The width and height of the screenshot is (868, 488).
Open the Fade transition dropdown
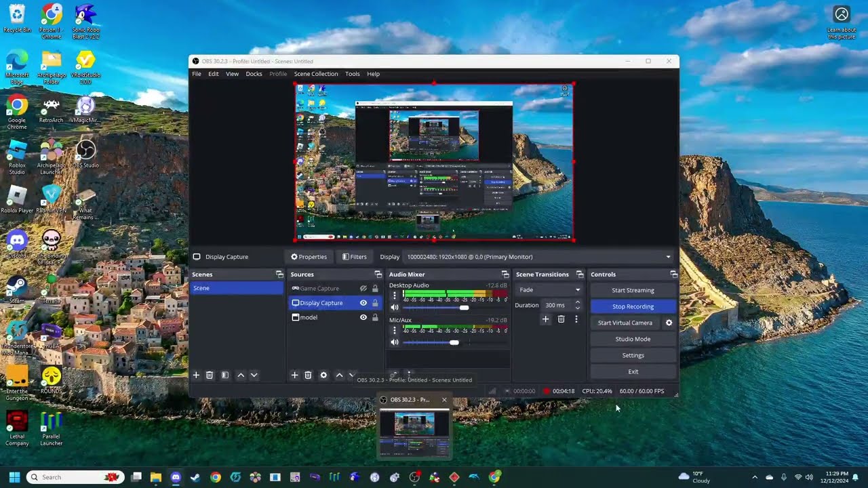tap(550, 289)
